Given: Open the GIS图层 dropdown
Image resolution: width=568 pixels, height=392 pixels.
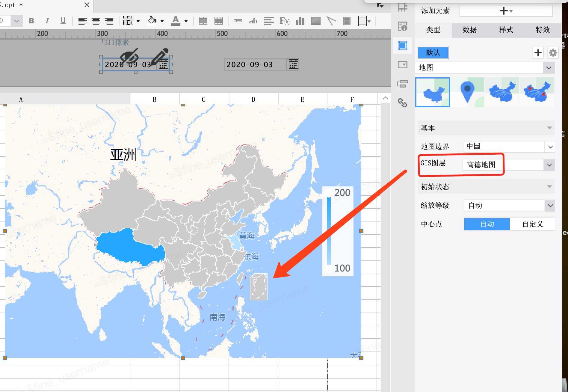Looking at the screenshot, I should point(549,165).
